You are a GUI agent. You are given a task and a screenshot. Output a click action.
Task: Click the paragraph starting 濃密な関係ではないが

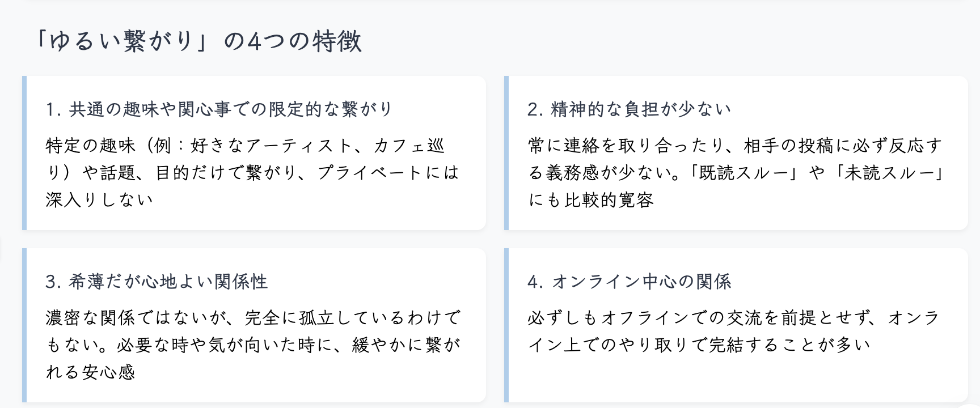pyautogui.click(x=253, y=345)
